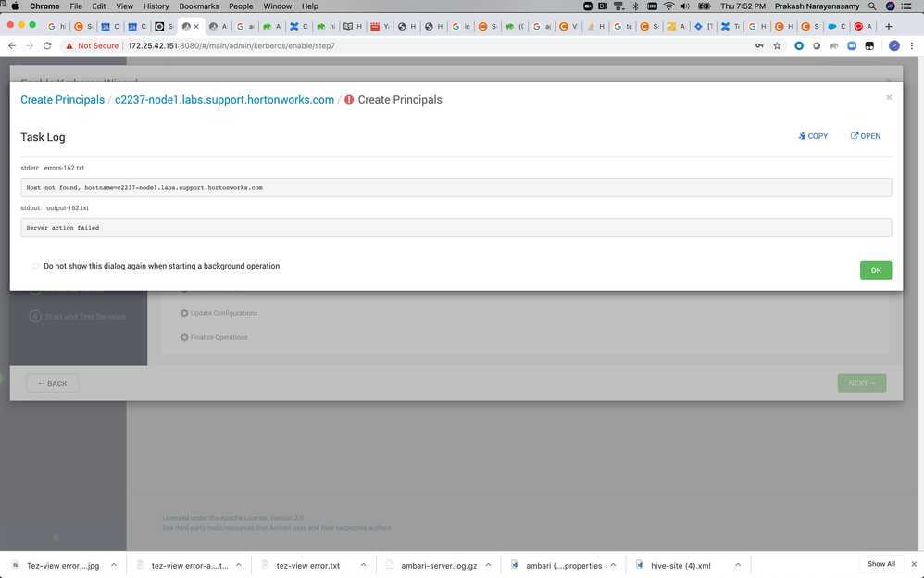Click the saved passwords key icon
Viewport: 924px width, 578px height.
point(759,45)
